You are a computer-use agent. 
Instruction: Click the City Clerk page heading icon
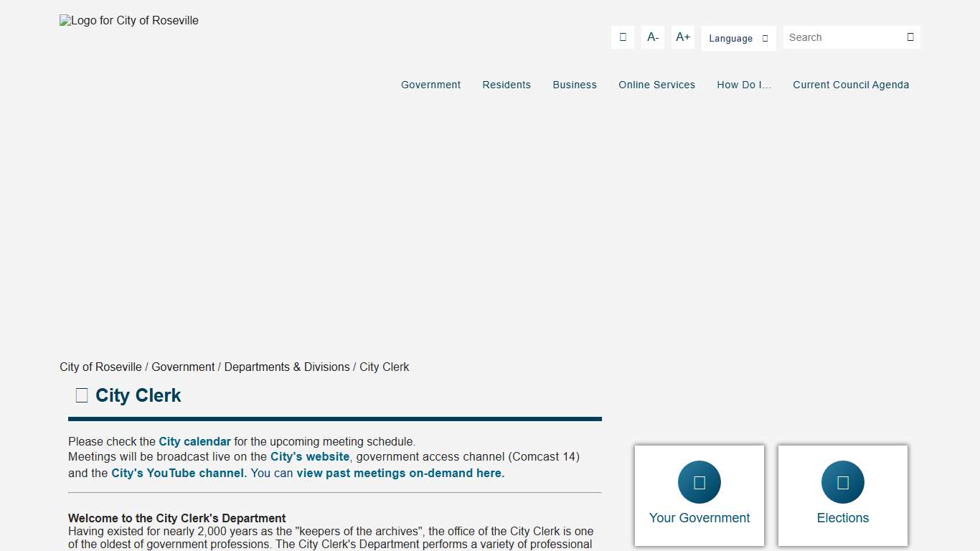point(81,395)
